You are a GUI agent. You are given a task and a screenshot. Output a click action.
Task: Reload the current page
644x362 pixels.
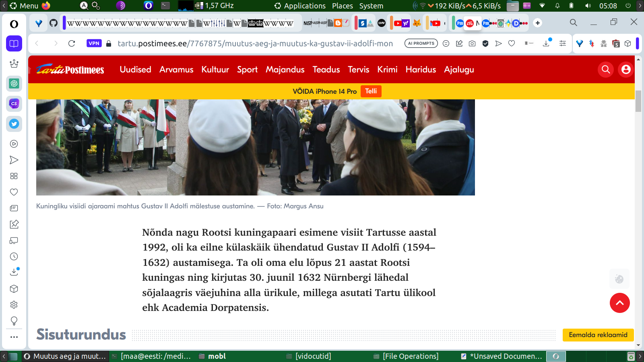click(72, 43)
